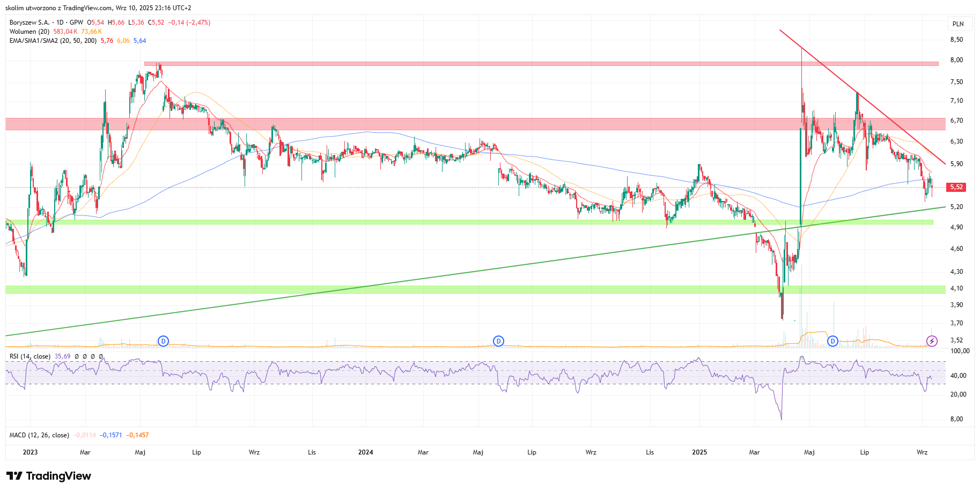Click the current price tag 5,52

(x=956, y=187)
